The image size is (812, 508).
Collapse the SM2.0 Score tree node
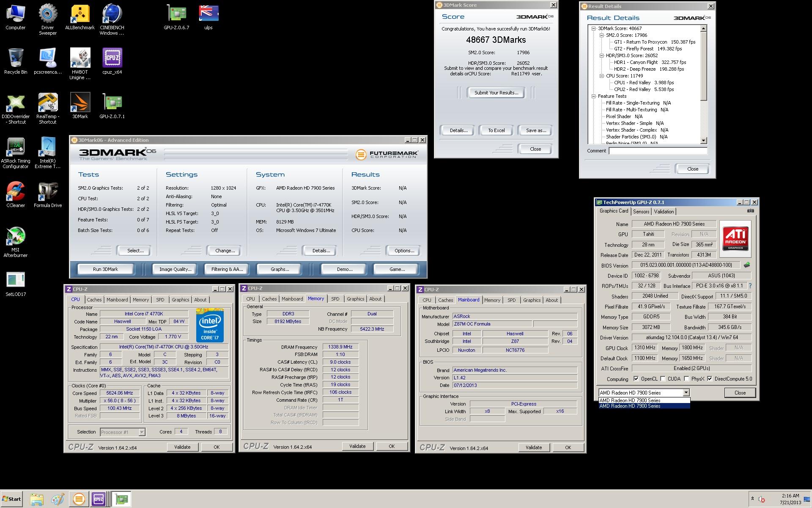tap(601, 35)
